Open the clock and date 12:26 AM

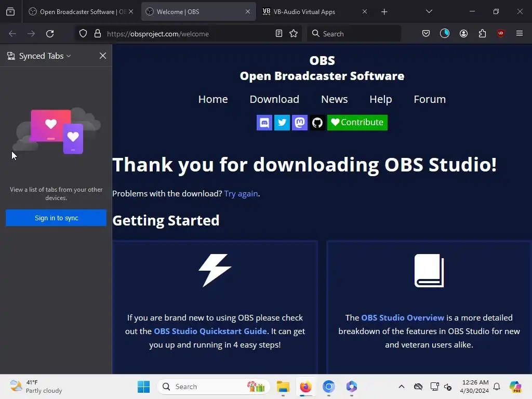[475, 387]
